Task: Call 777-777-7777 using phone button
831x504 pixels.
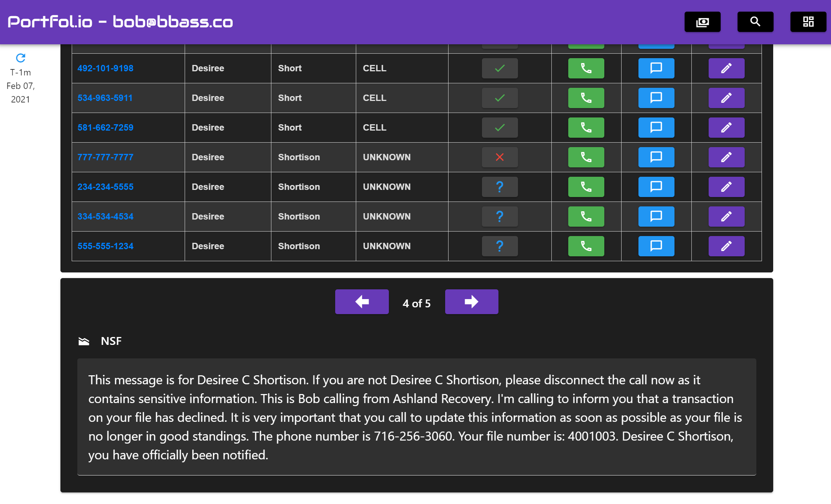Action: (586, 157)
